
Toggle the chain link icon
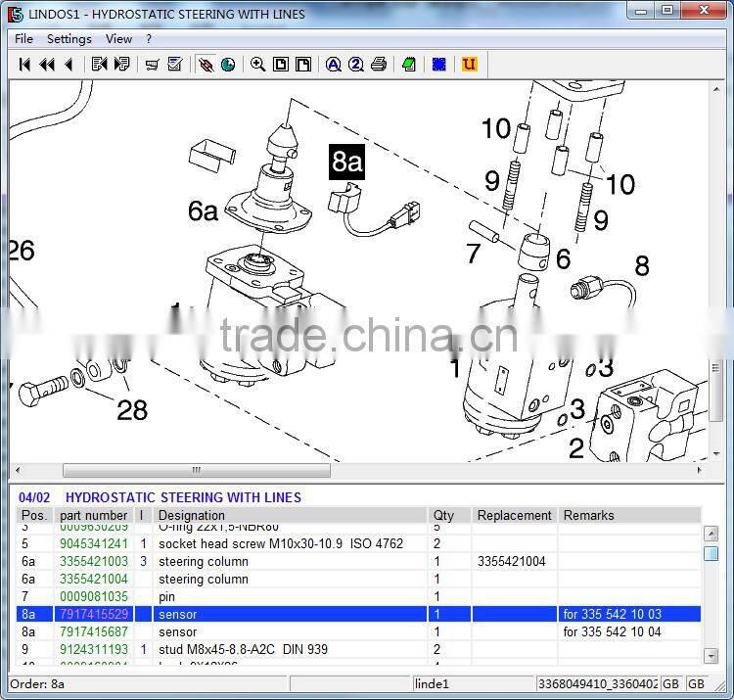(x=206, y=65)
